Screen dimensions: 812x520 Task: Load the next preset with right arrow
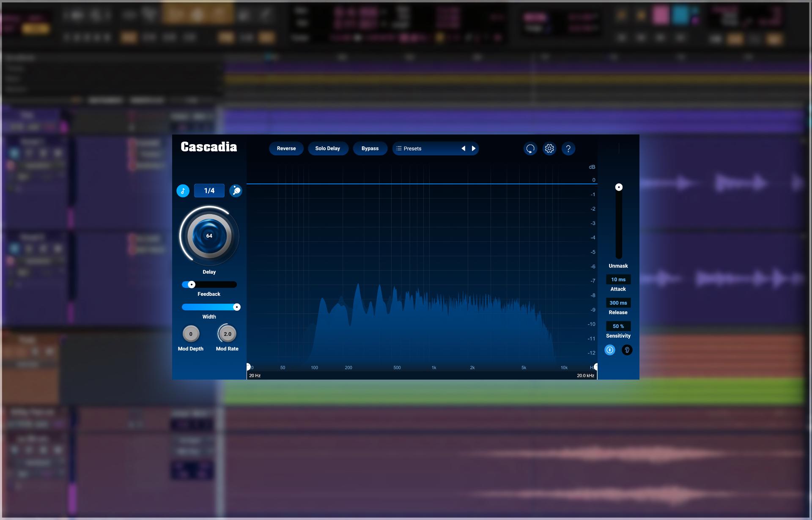tap(474, 148)
